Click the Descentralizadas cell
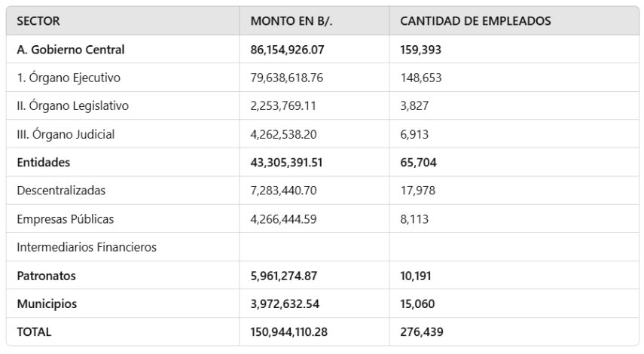This screenshot has height=354, width=644. click(x=61, y=191)
